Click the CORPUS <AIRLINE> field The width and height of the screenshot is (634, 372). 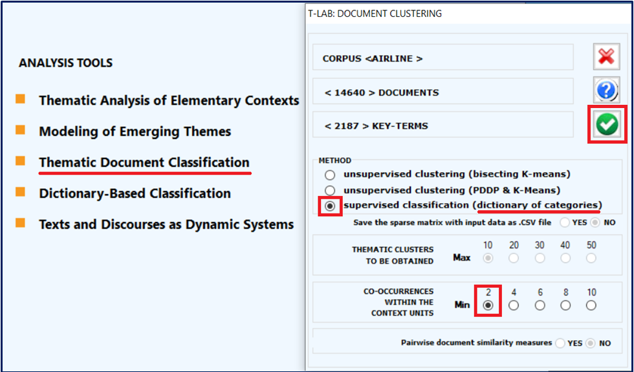coord(443,57)
